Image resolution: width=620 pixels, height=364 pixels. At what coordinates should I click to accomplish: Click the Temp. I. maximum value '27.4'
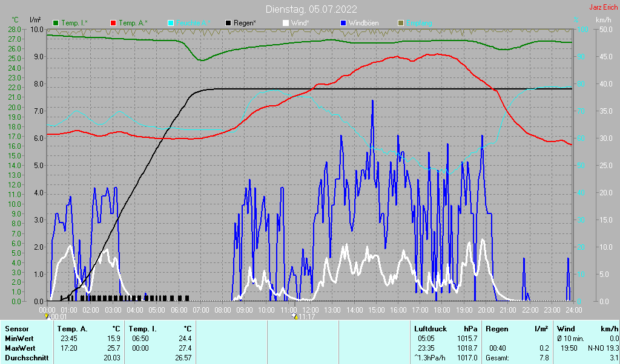pyautogui.click(x=185, y=349)
